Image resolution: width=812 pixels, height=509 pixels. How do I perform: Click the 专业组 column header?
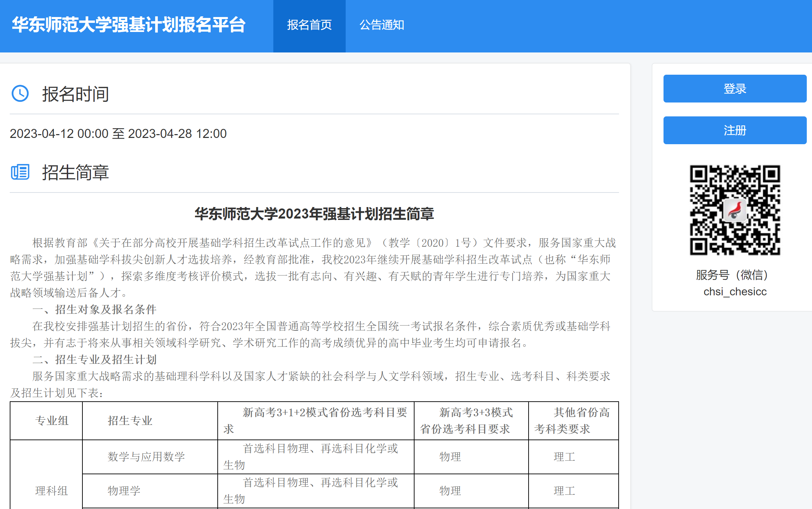click(52, 421)
